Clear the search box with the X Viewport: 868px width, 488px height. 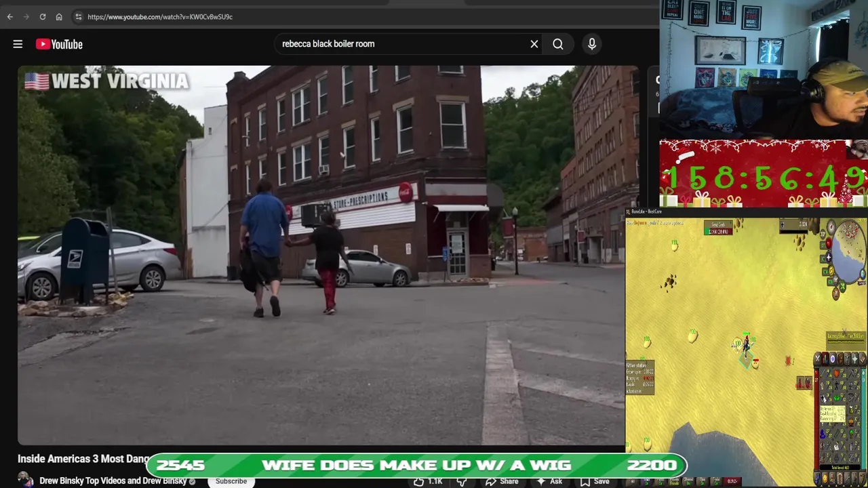click(534, 44)
